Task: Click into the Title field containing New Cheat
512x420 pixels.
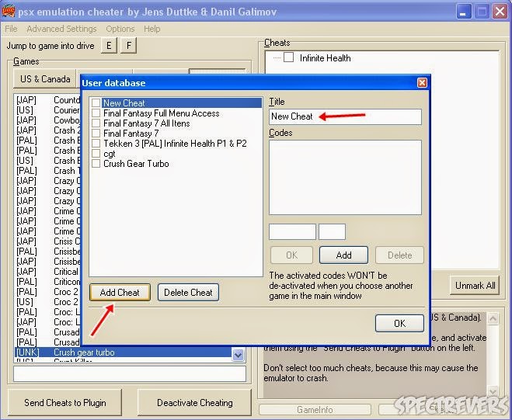Action: 345,116
